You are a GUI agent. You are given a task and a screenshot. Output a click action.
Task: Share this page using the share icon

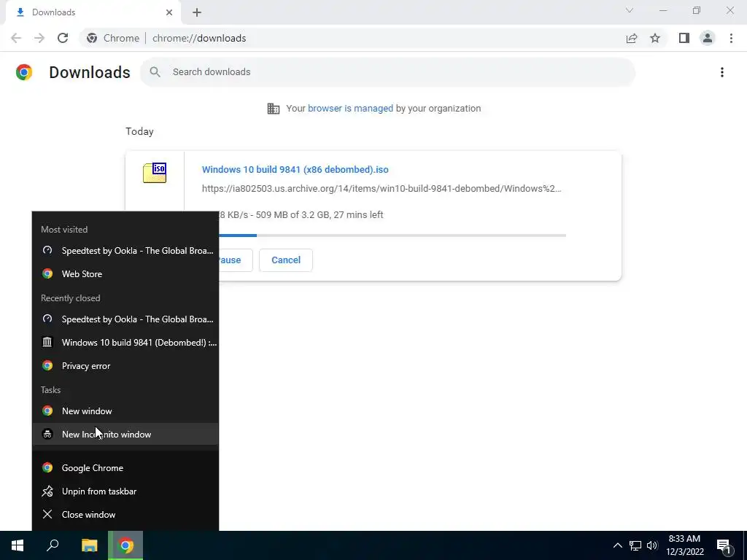[632, 38]
